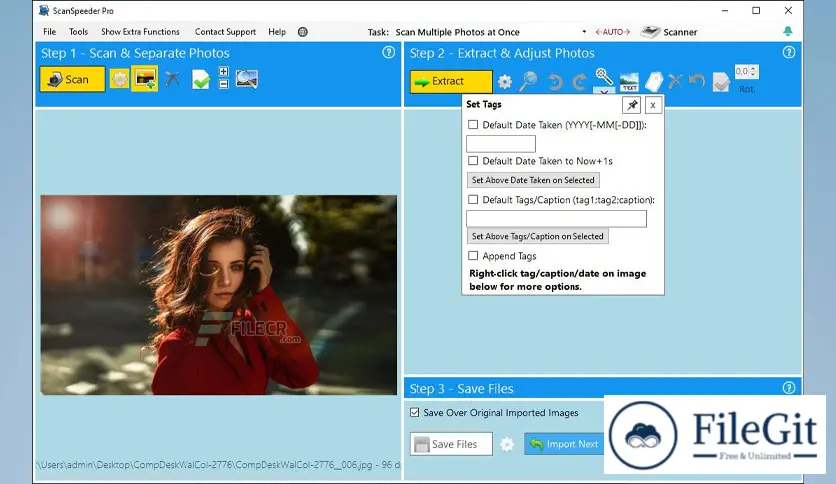836x484 pixels.
Task: Click the gray X delete icon in Step 2
Action: click(675, 82)
